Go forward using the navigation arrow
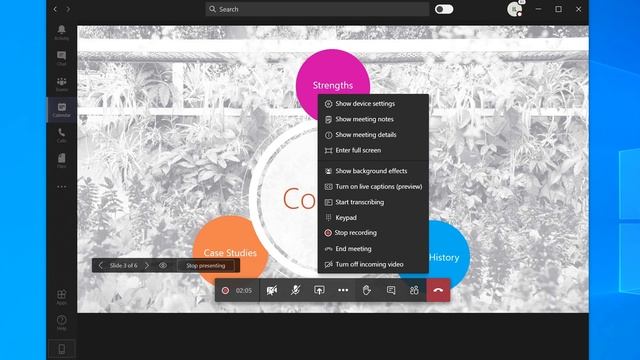Screen dimensions: 640x360 68,9
